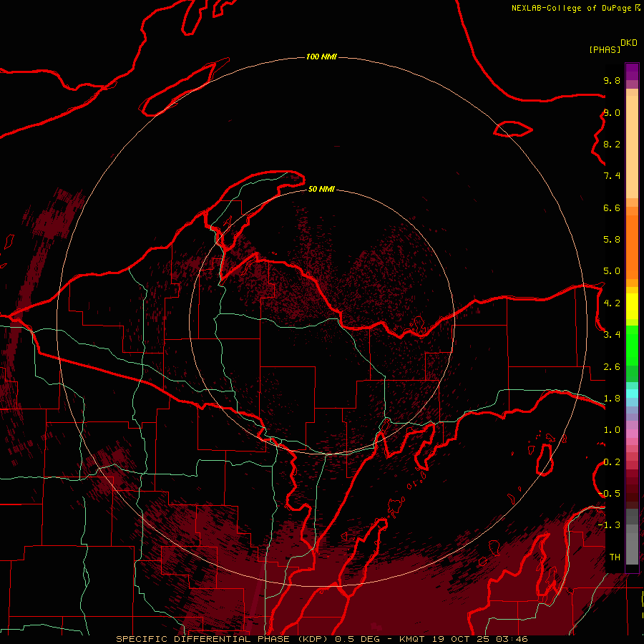Click the 6.6 value on the color scale
The width and height of the screenshot is (644, 644).
pyautogui.click(x=612, y=208)
